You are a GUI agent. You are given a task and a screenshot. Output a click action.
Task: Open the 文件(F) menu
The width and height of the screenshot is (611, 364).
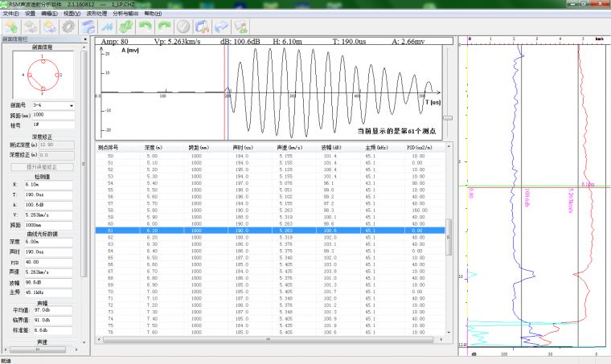coord(10,14)
